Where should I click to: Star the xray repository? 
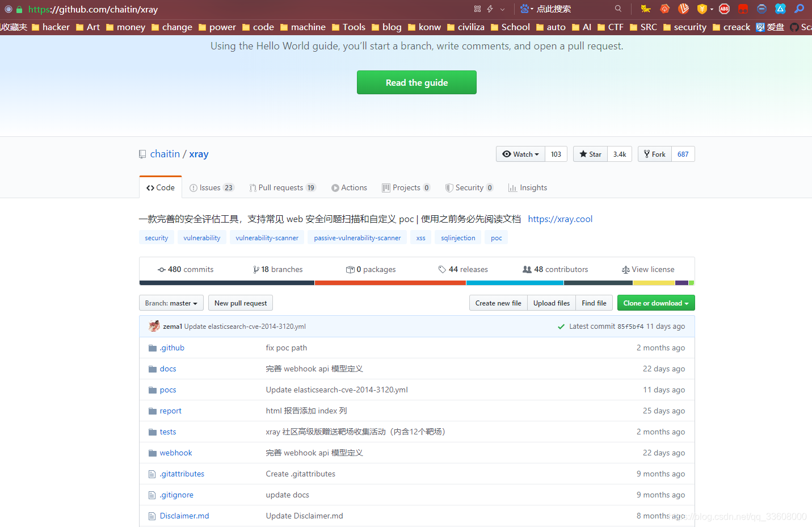[x=590, y=154]
